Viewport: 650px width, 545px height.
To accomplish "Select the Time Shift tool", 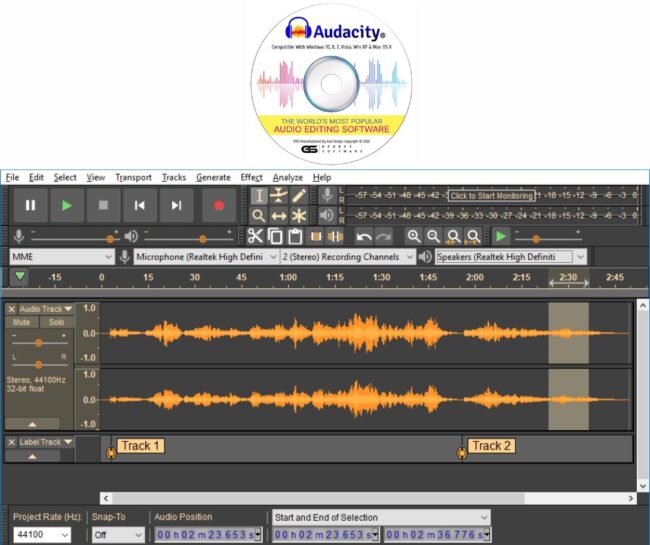I will (x=279, y=216).
